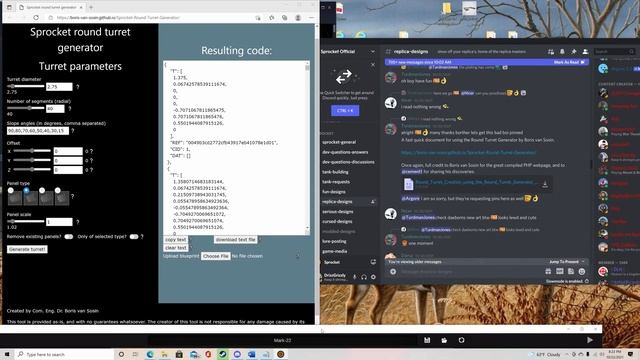Reload the page in the browser toolbar

pos(36,18)
